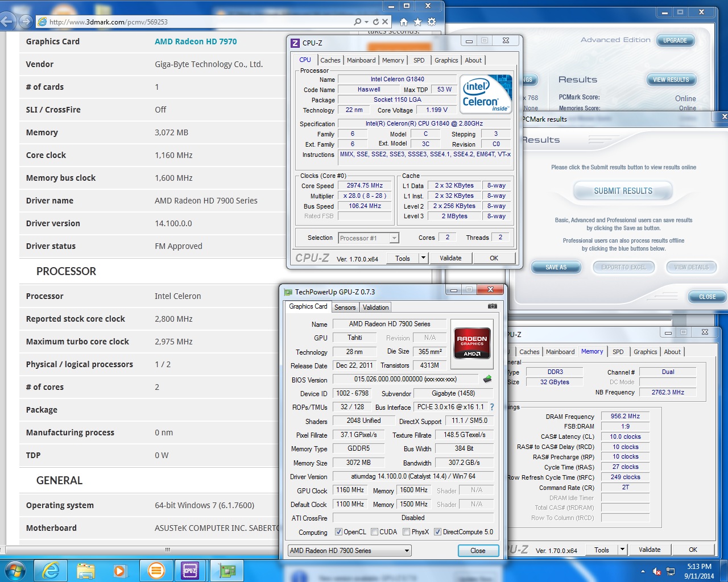Click the stop loading X icon in address bar
The height and width of the screenshot is (582, 728).
click(x=385, y=22)
